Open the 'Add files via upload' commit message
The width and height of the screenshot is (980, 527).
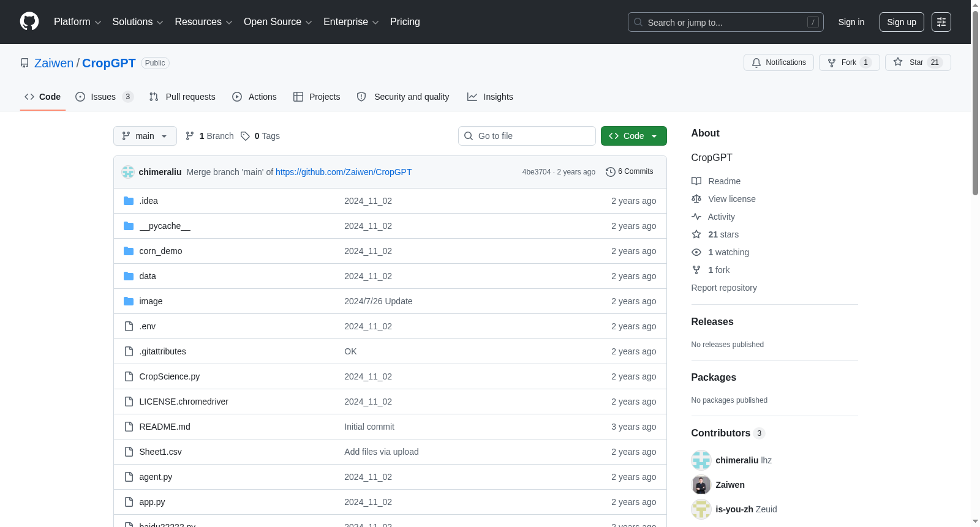(x=382, y=452)
